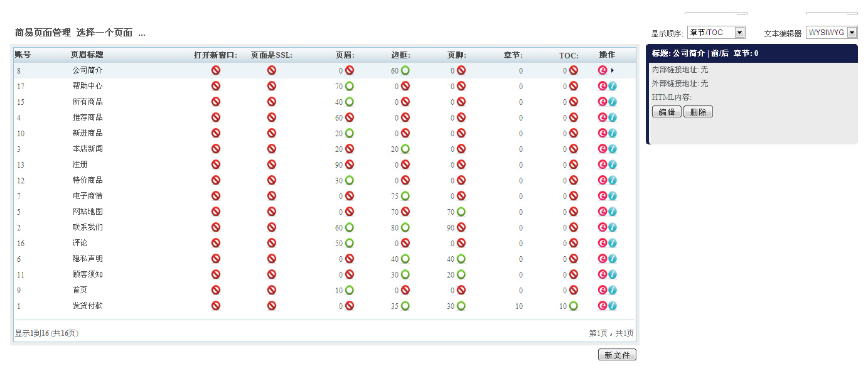Click ID number 15 in the table
Image resolution: width=868 pixels, height=378 pixels.
[21, 102]
